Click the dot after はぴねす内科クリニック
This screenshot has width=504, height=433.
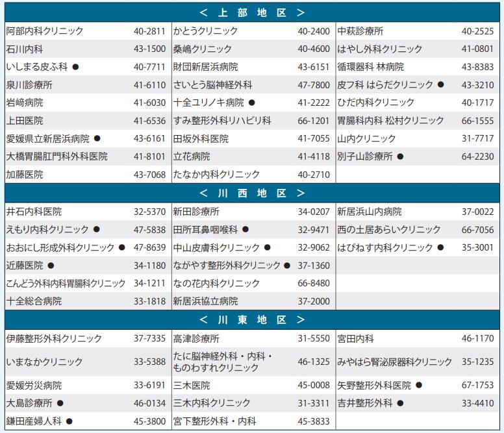pyautogui.click(x=441, y=247)
